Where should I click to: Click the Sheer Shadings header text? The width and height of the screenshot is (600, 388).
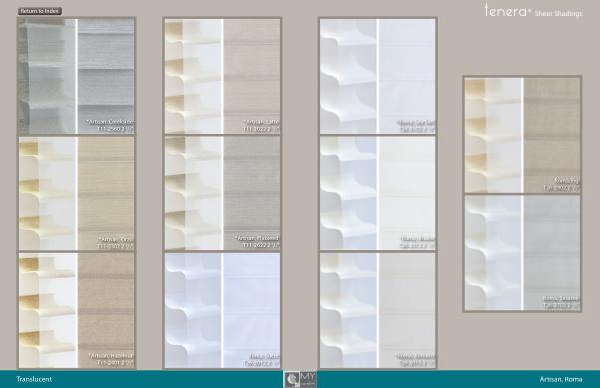[x=558, y=13]
